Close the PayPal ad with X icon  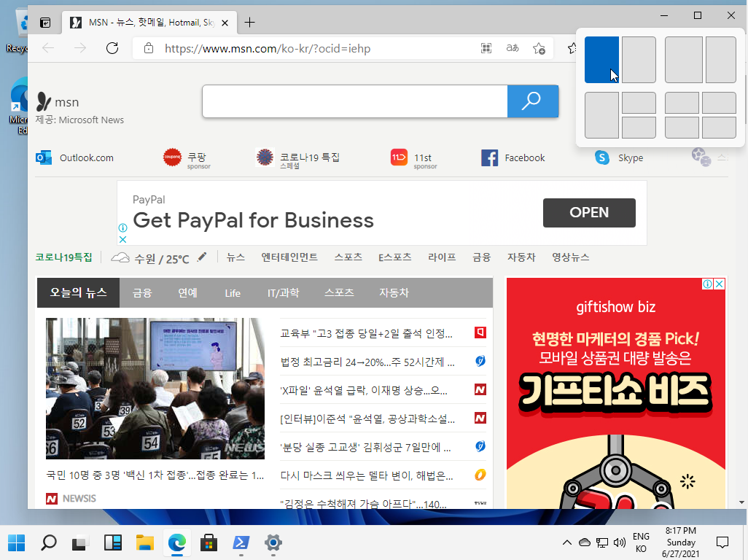(122, 239)
